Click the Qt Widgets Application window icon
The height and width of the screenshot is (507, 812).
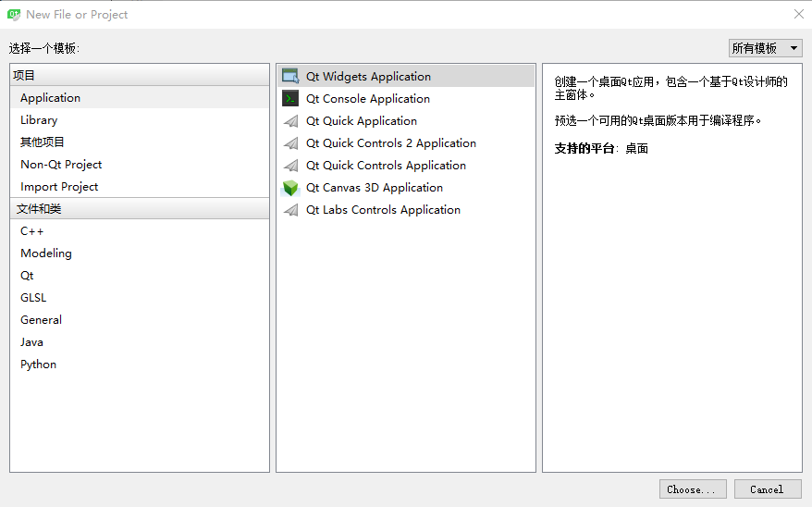point(290,76)
